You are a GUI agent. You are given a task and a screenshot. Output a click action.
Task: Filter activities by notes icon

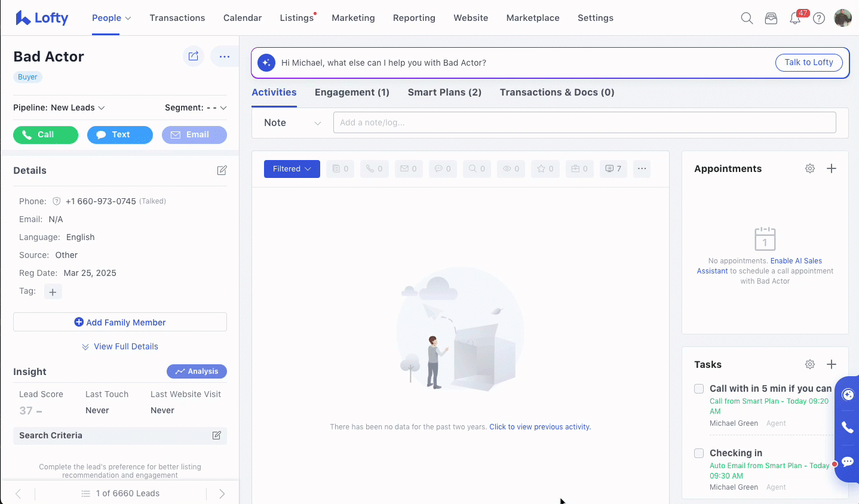340,169
